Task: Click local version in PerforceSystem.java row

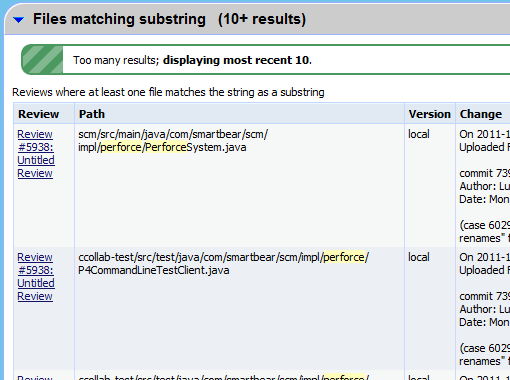Action: tap(419, 134)
